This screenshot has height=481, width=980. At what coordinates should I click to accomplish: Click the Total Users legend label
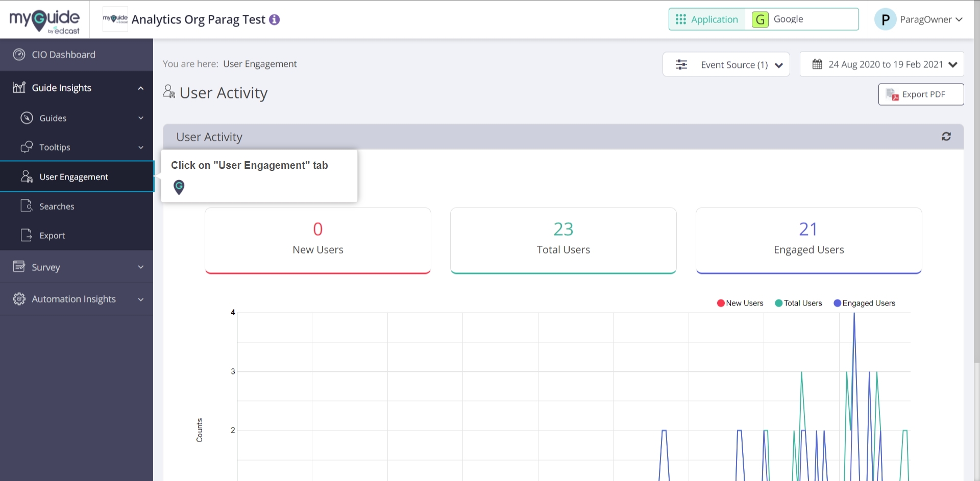click(x=803, y=303)
